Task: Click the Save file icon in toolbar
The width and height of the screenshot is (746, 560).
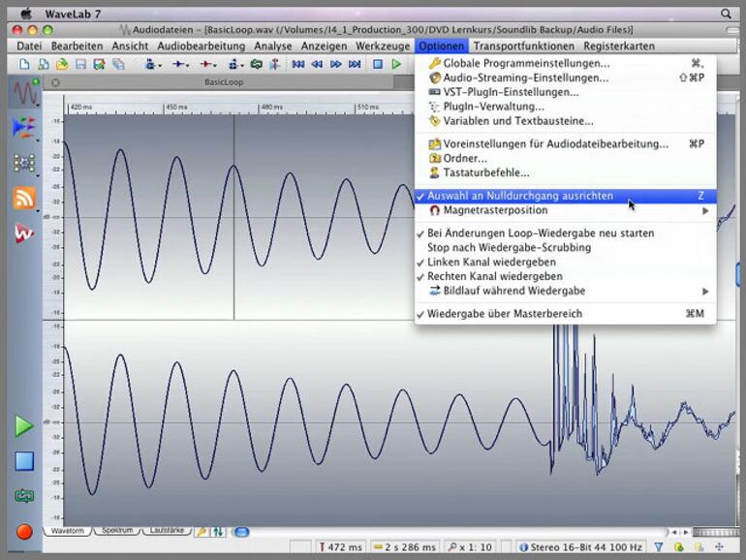Action: coord(81,64)
